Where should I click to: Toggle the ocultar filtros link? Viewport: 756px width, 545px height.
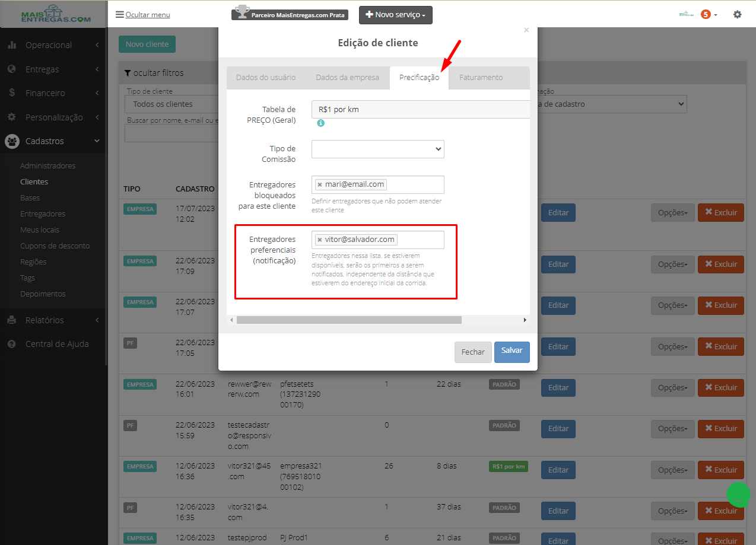(x=154, y=73)
